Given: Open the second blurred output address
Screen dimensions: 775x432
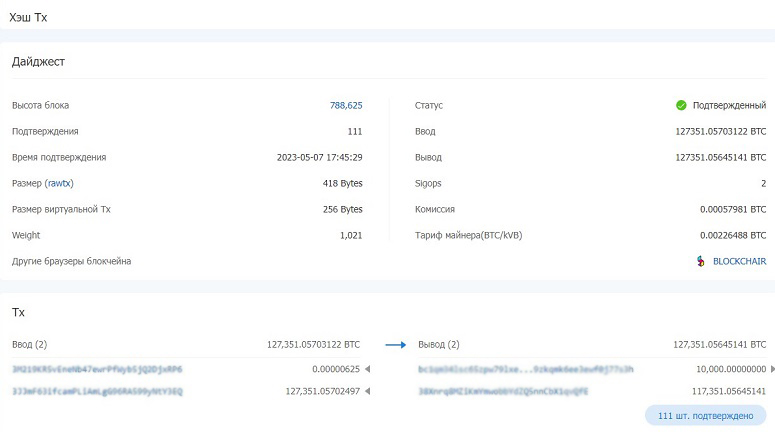Looking at the screenshot, I should [x=503, y=391].
